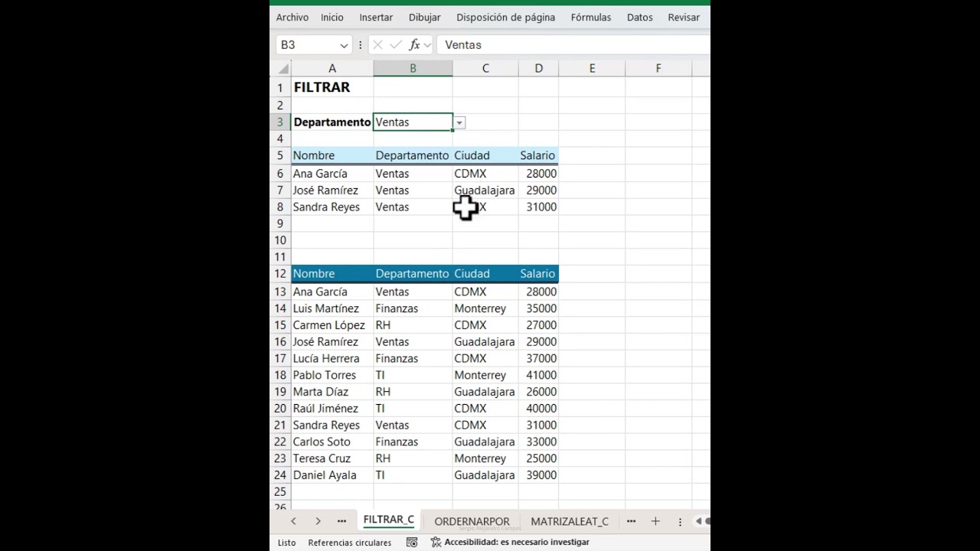Open the Disposición de página tab
The width and height of the screenshot is (980, 551).
tap(505, 17)
